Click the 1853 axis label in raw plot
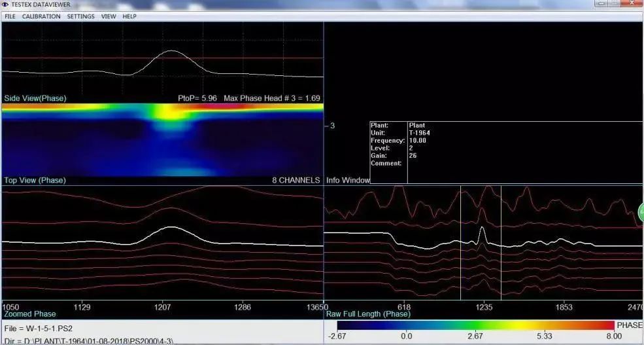 pos(564,307)
